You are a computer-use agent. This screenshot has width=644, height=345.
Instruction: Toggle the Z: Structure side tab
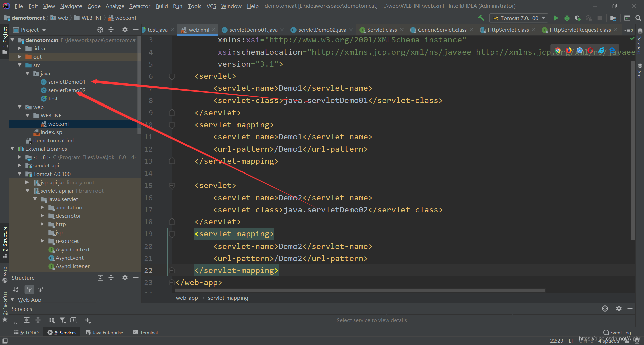point(5,242)
